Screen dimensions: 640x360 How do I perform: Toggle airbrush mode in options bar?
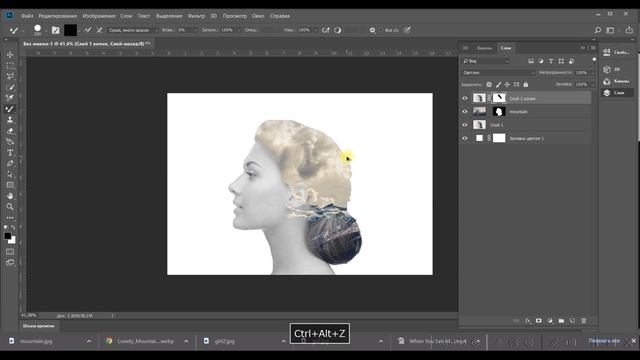(325, 30)
